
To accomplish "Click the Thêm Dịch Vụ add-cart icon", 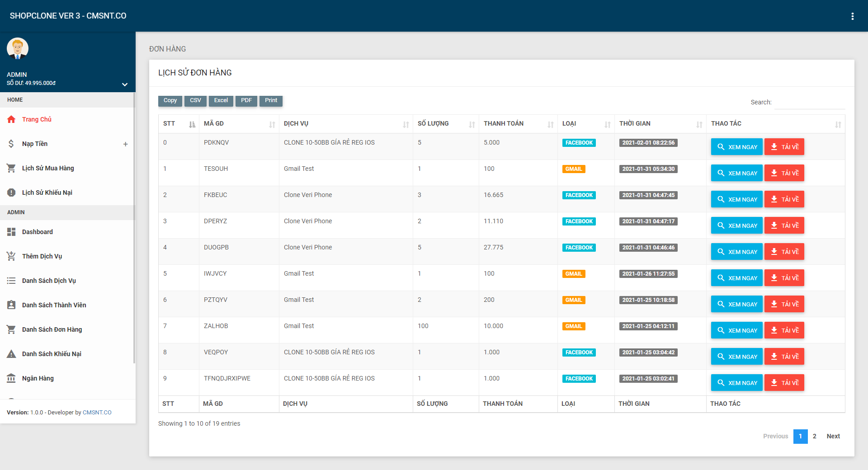I will (x=11, y=256).
